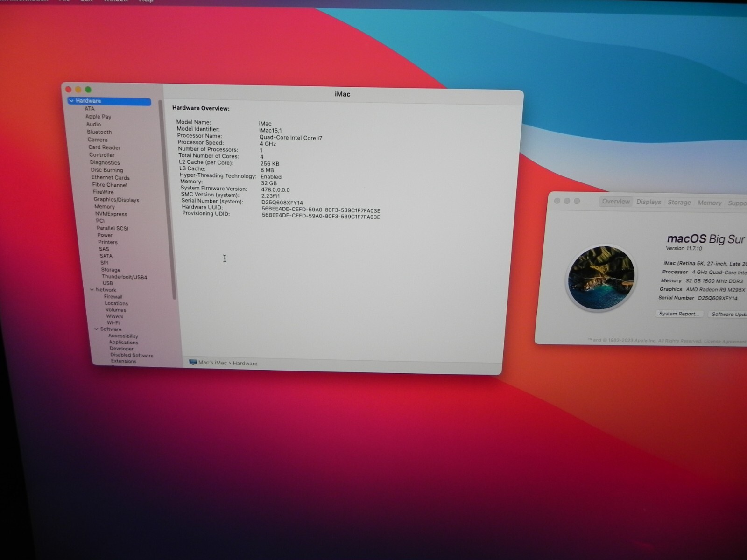Select Extensions under Software
The width and height of the screenshot is (747, 560).
click(124, 361)
